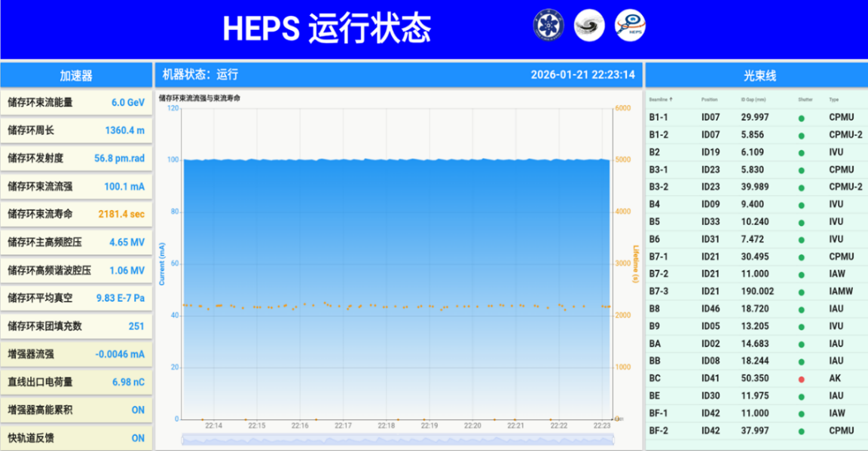Click the 增强器高能累积 ON status
The width and height of the screenshot is (868, 451).
[138, 410]
